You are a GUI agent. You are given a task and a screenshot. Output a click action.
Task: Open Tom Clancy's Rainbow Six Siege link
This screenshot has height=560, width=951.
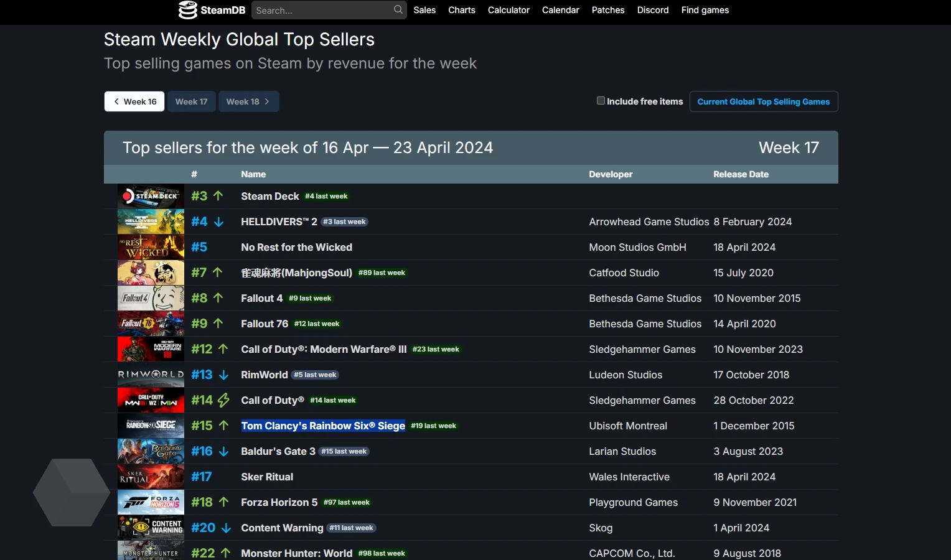[323, 426]
